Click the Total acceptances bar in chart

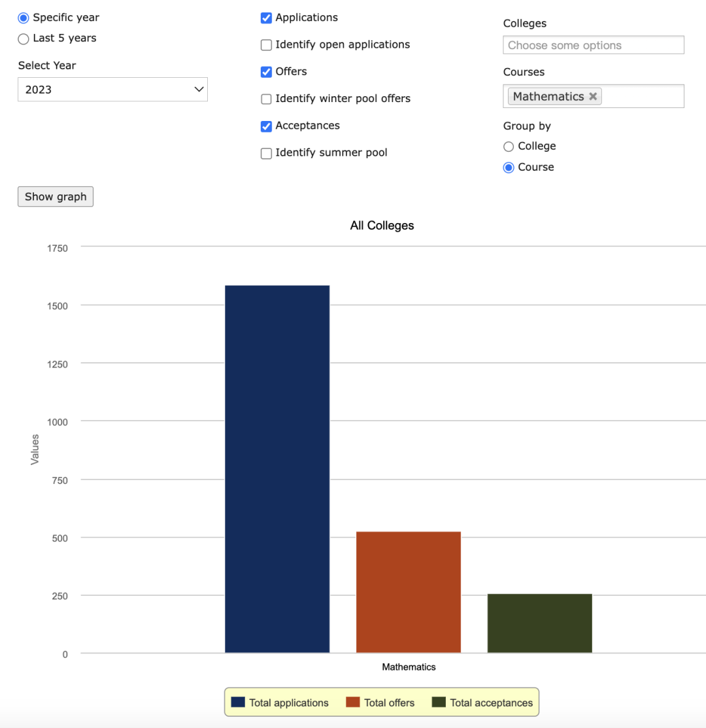tap(539, 623)
